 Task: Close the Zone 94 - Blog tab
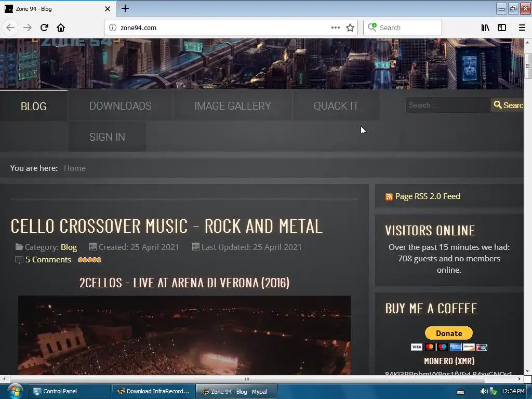[107, 9]
